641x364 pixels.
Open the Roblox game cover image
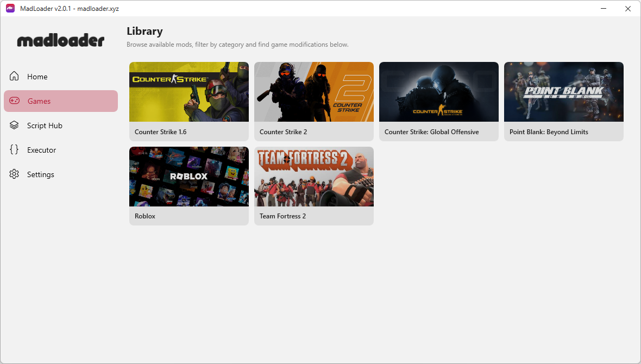click(189, 177)
